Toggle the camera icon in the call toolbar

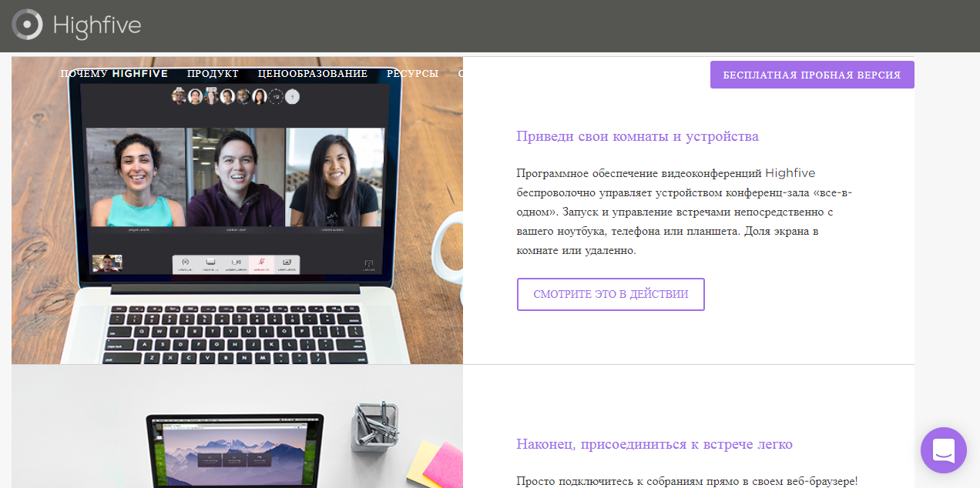[237, 262]
